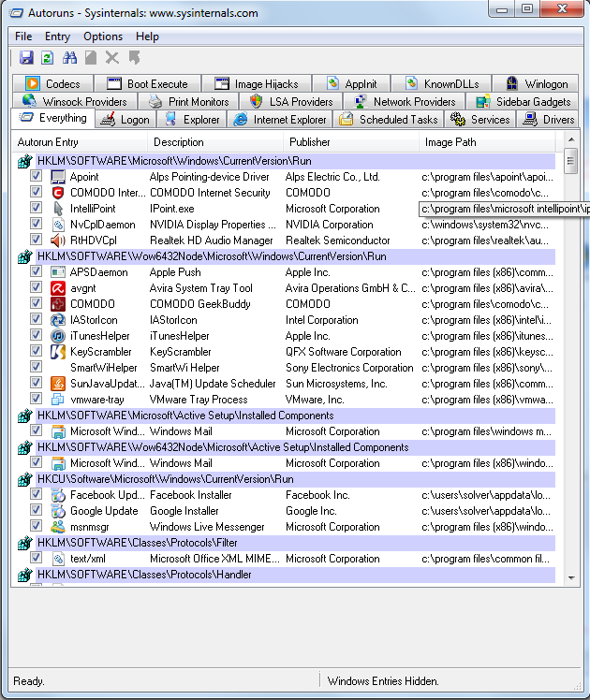Click the iTunesHelper music icon
This screenshot has height=700, width=590.
click(58, 336)
